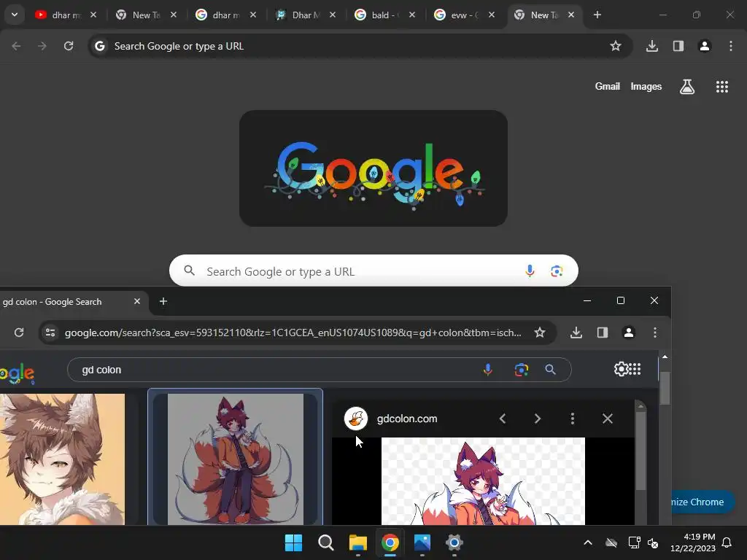Open Chrome menu in back window
Viewport: 747px width, 560px height.
coord(731,46)
